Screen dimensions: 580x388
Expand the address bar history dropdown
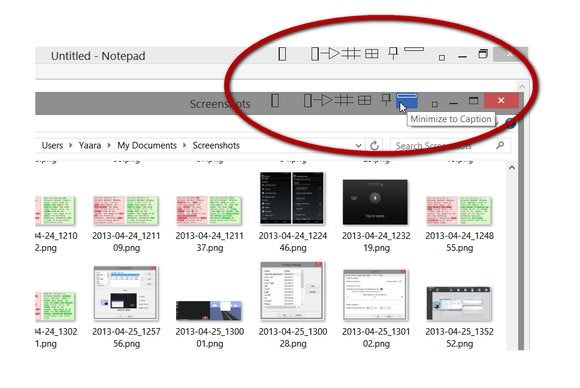pyautogui.click(x=358, y=146)
